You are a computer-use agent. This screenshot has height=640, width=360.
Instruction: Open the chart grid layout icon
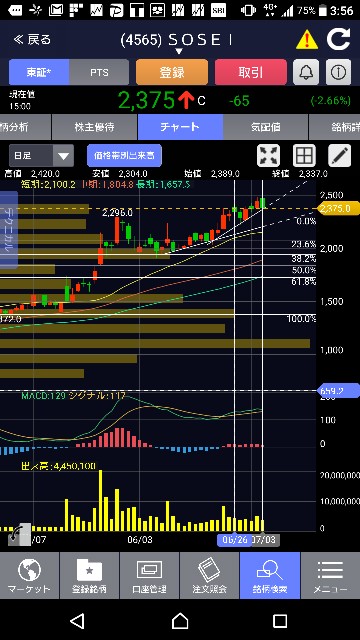304,156
